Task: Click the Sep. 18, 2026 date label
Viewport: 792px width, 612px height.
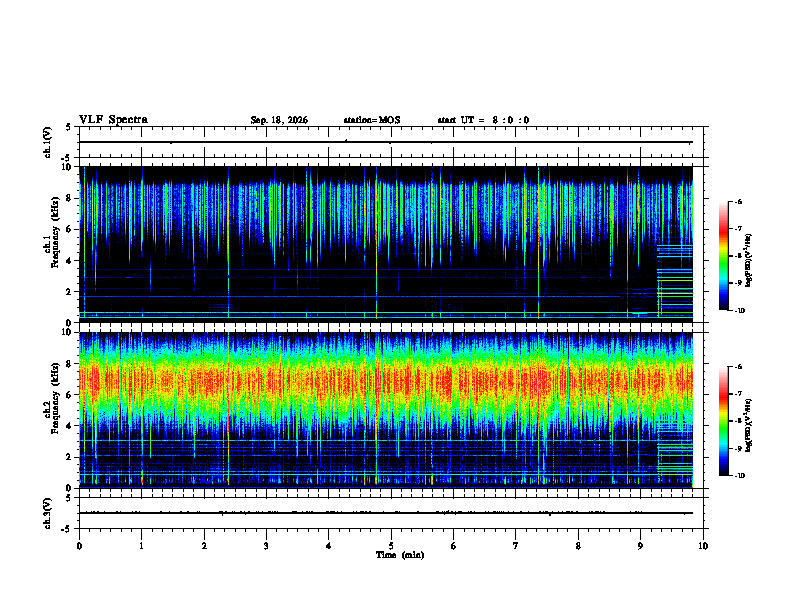Action: [279, 120]
